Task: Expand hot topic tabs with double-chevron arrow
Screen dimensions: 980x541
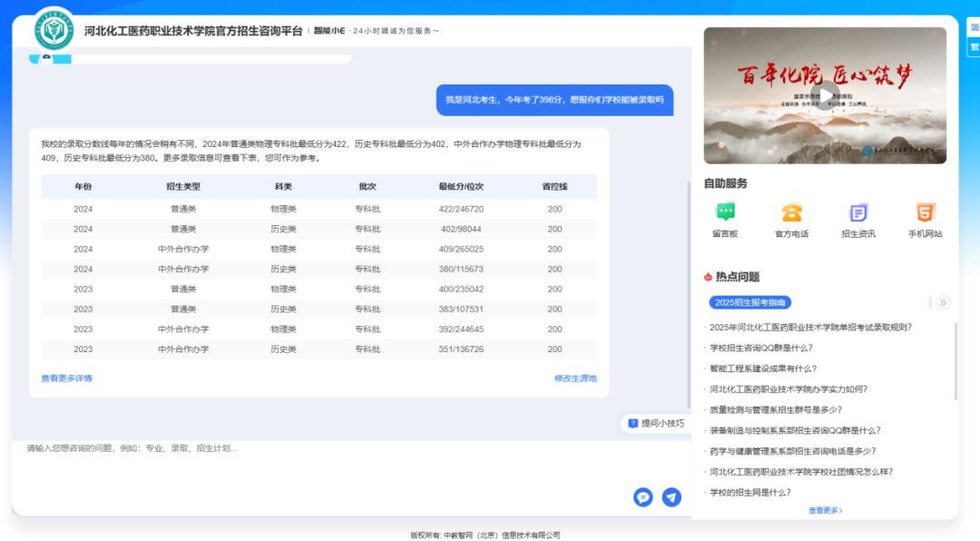Action: click(x=943, y=302)
